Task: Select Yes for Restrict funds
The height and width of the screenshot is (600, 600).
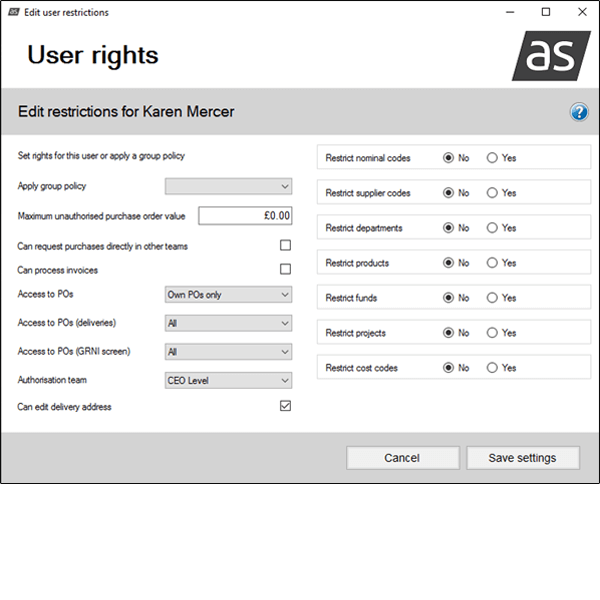Action: pyautogui.click(x=492, y=298)
